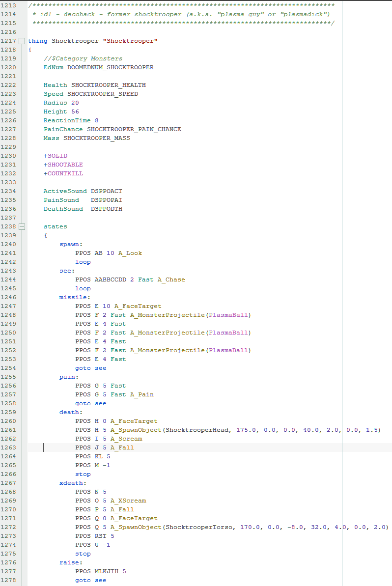The image size is (392, 586).
Task: Click the 'spawn:' state label
Action: [x=71, y=245]
